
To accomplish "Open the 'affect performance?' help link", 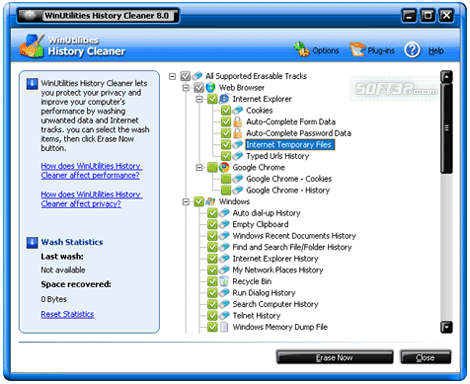I will (91, 170).
